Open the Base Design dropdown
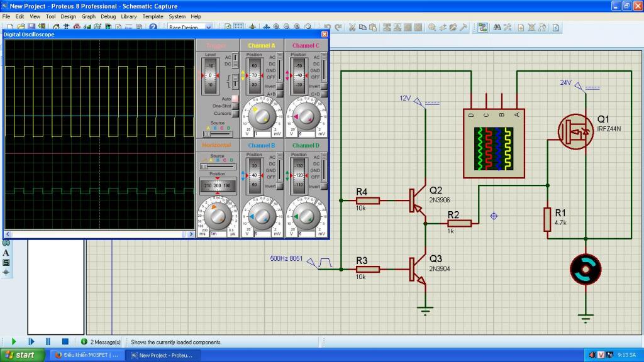The image size is (644, 362). [190, 28]
